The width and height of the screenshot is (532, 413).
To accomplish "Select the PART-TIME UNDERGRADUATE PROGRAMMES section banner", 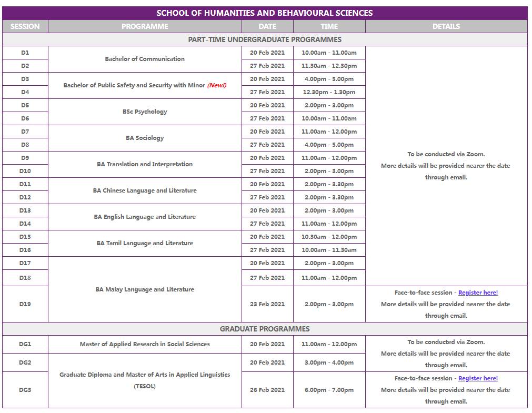I will [x=266, y=39].
